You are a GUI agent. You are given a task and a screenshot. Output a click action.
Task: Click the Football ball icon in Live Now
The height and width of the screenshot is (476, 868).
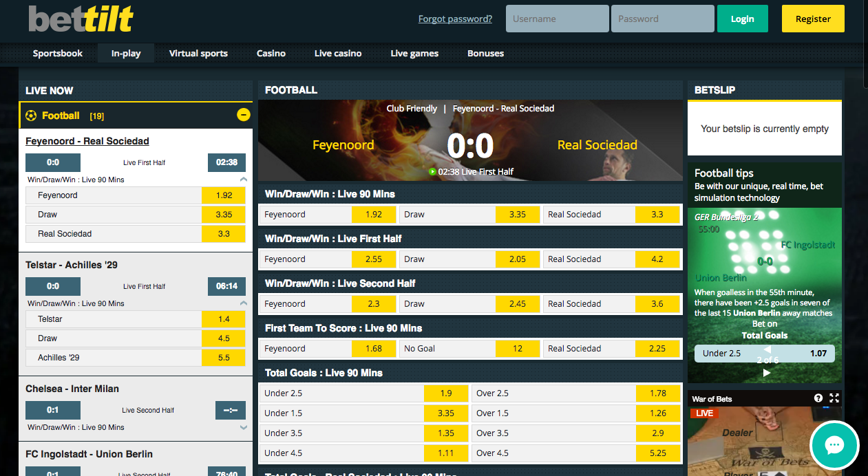click(x=31, y=116)
